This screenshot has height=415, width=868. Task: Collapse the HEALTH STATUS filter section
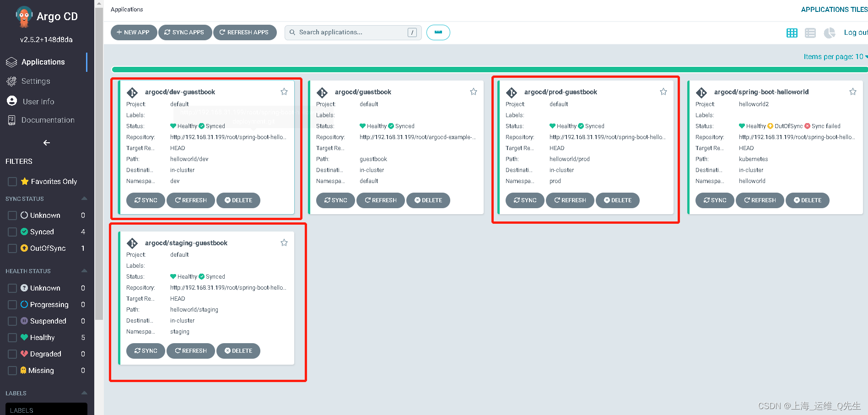(x=84, y=271)
